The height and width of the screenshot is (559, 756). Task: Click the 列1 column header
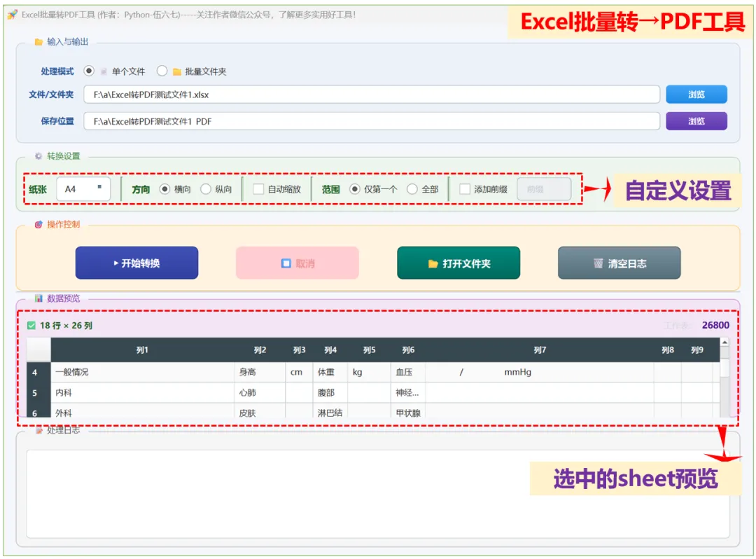coord(142,350)
